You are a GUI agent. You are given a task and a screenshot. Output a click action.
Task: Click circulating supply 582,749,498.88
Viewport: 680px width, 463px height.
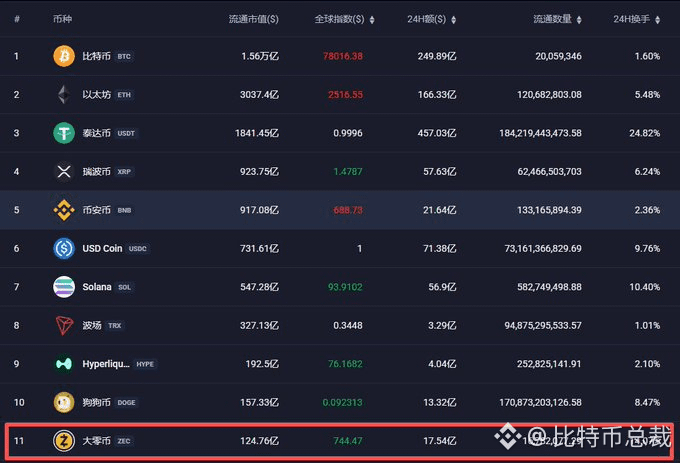(x=549, y=287)
